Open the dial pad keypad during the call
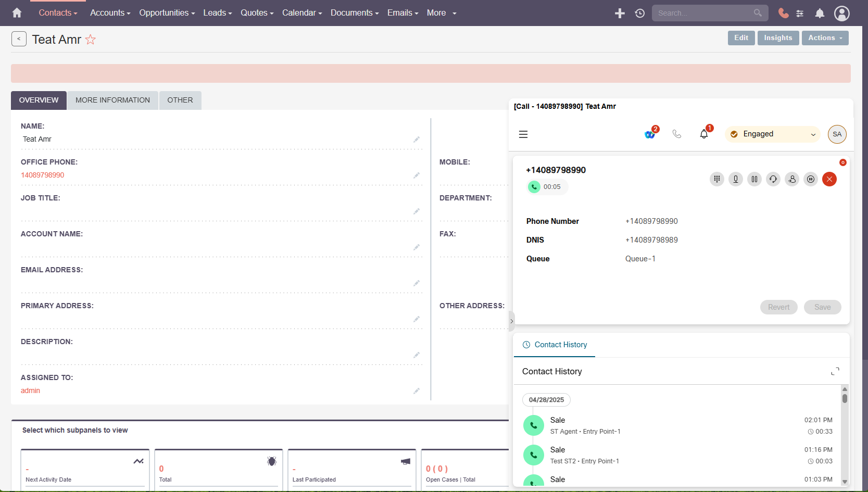 coord(717,179)
